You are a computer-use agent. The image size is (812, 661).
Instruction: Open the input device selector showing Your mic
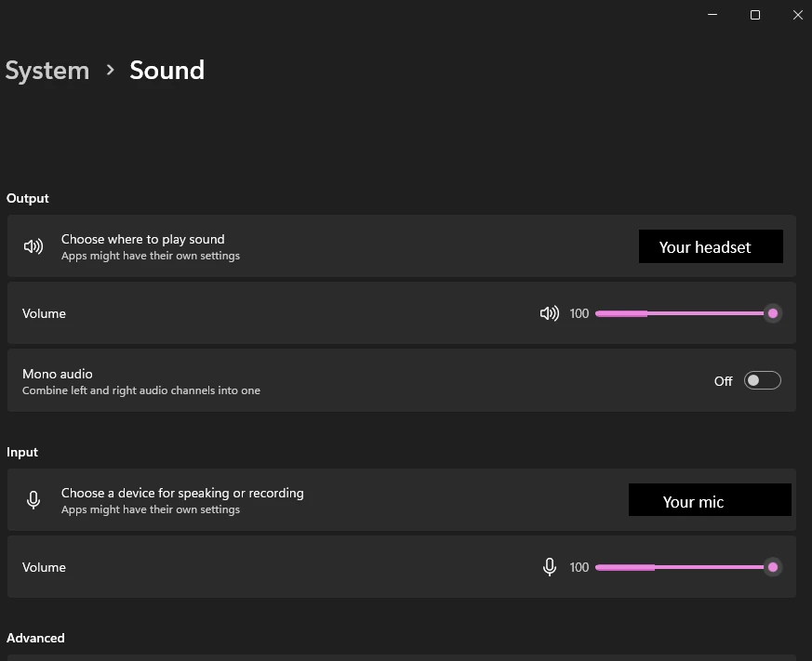[710, 500]
